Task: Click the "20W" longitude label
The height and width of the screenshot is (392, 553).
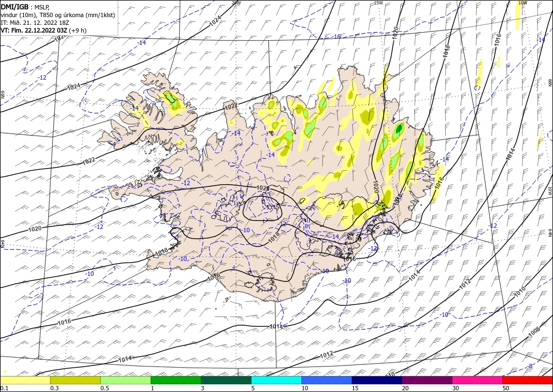Action: pos(236,3)
